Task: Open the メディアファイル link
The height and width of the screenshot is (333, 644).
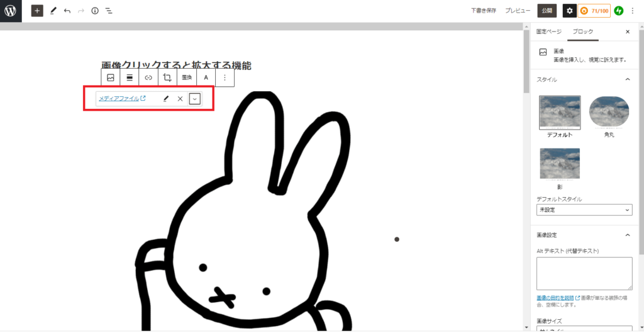Action: coord(119,99)
